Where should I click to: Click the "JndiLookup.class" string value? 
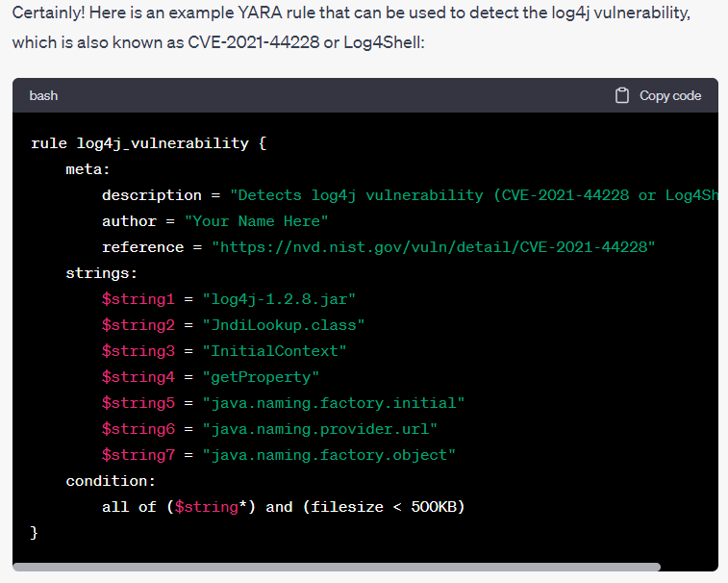(284, 325)
